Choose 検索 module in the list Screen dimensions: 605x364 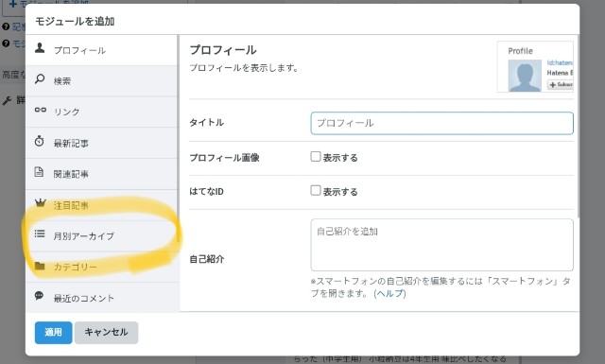101,81
